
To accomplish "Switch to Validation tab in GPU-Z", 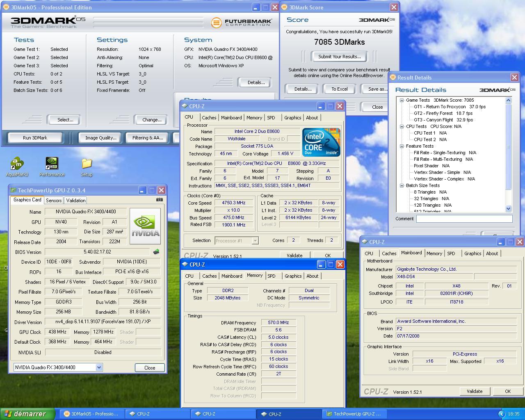I will pyautogui.click(x=76, y=200).
